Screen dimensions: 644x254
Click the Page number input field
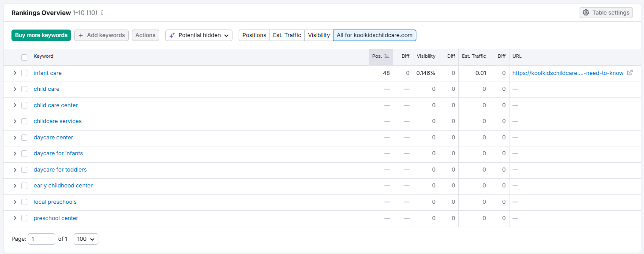click(x=41, y=239)
